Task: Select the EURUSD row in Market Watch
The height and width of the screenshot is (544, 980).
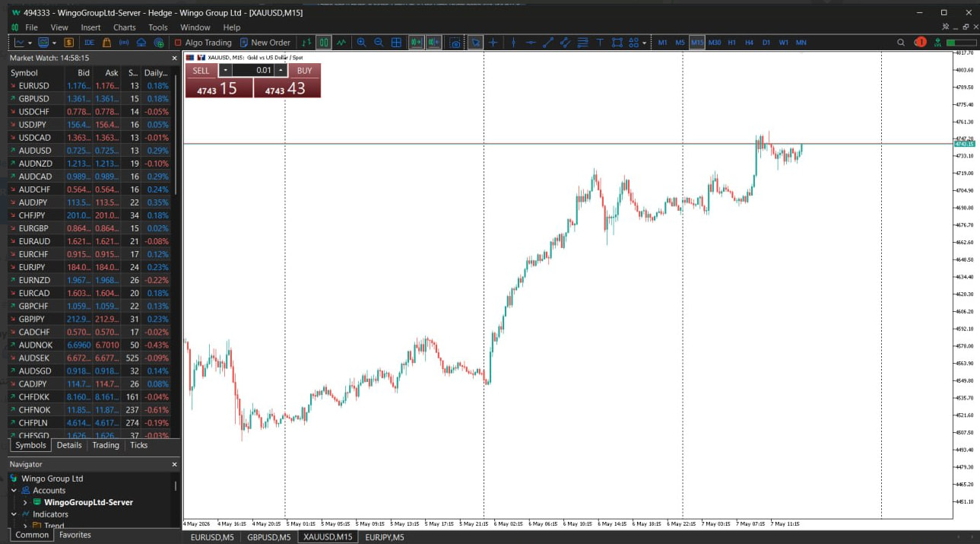Action: pos(90,86)
